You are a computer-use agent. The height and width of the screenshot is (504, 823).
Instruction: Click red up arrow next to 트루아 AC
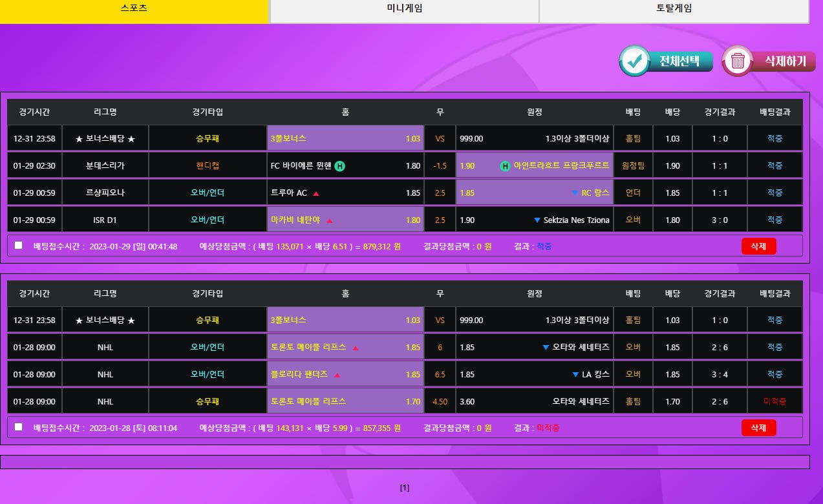[x=316, y=193]
